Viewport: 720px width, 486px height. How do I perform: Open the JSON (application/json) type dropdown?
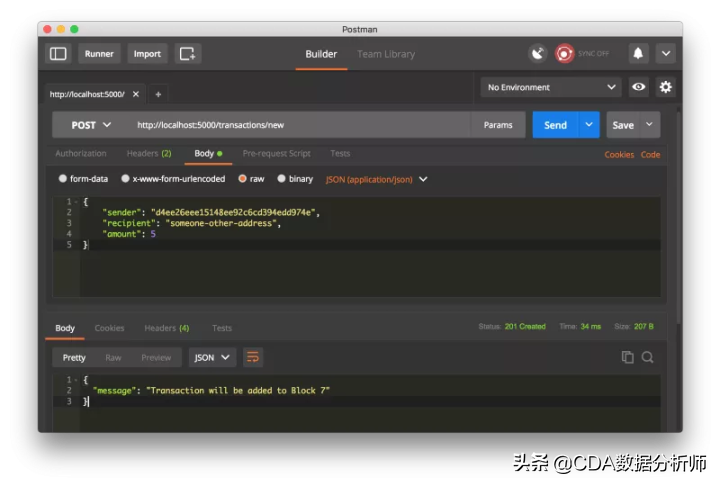tap(377, 179)
